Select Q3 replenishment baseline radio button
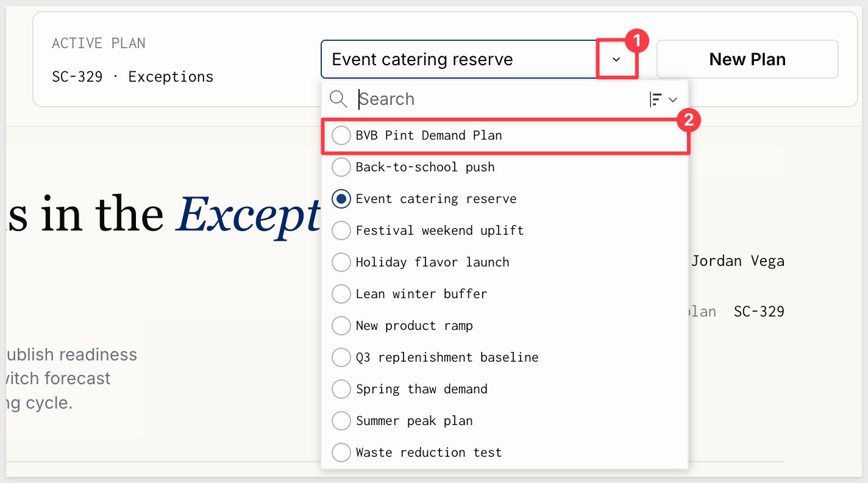Image resolution: width=868 pixels, height=483 pixels. coord(341,357)
